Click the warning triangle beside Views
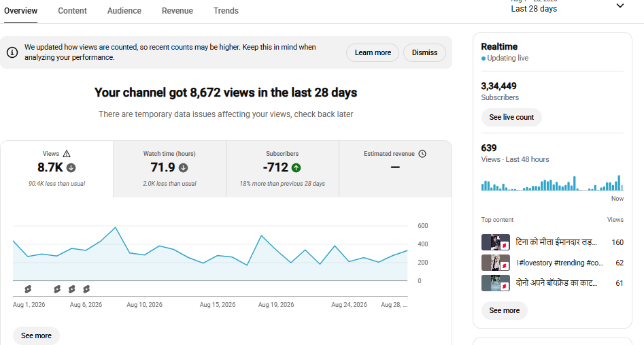Image resolution: width=644 pixels, height=345 pixels. coord(67,154)
